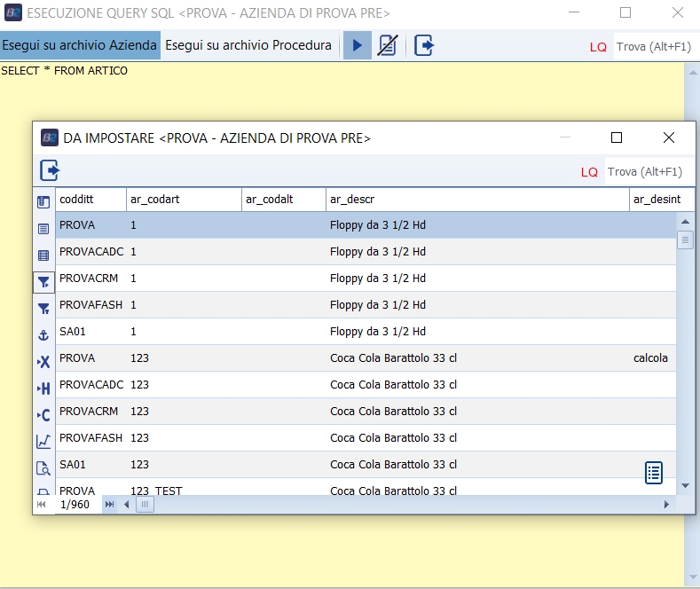Click the print preview magnifier icon

[x=43, y=467]
